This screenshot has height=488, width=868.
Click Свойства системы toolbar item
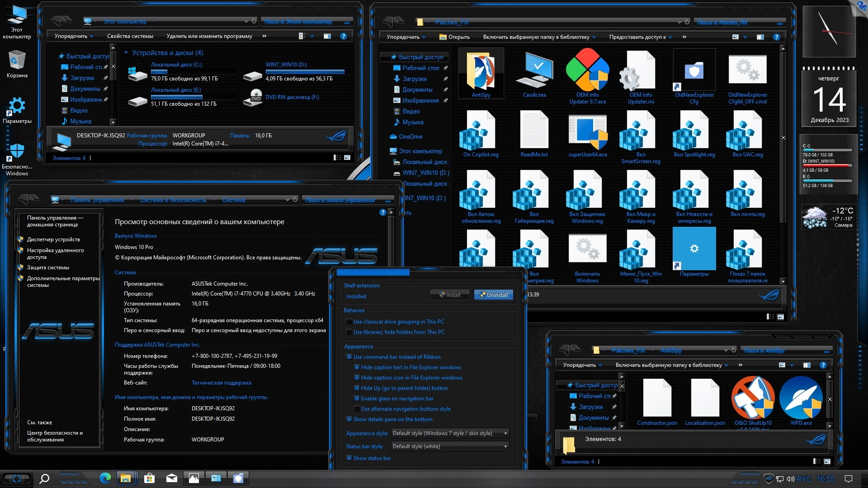click(x=130, y=36)
